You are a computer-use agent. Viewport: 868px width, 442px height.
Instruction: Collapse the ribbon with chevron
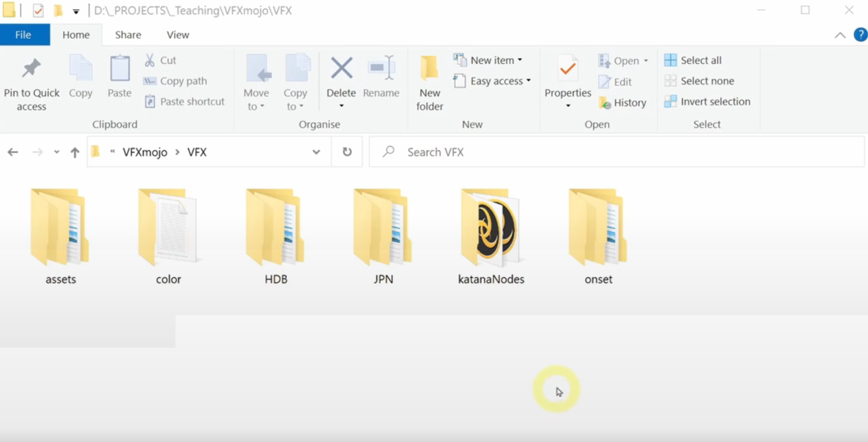click(x=840, y=35)
